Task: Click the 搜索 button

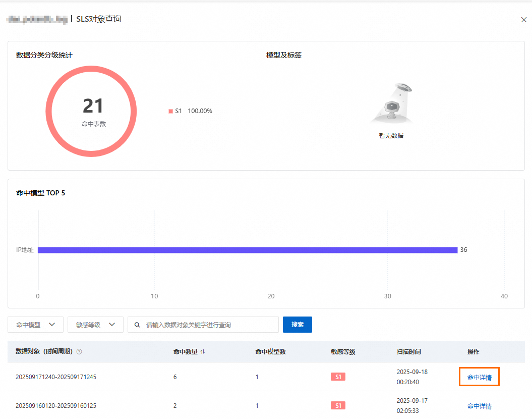Action: 297,325
